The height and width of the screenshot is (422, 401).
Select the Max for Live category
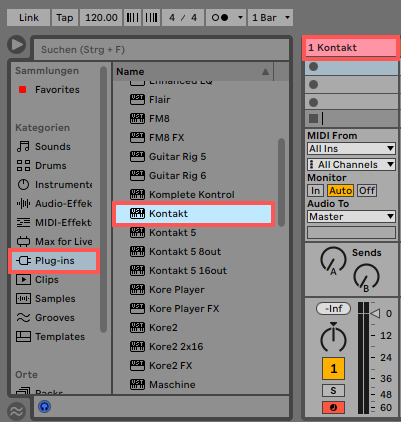(55, 242)
